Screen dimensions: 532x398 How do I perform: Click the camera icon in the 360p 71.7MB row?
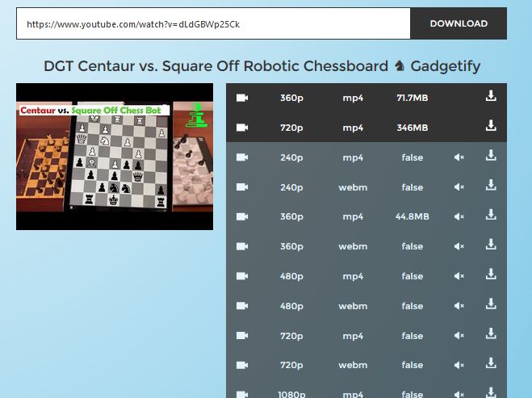[242, 98]
